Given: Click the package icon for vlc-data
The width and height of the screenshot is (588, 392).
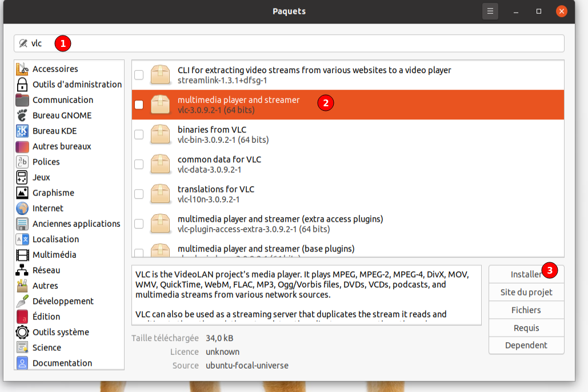Looking at the screenshot, I should tap(160, 164).
